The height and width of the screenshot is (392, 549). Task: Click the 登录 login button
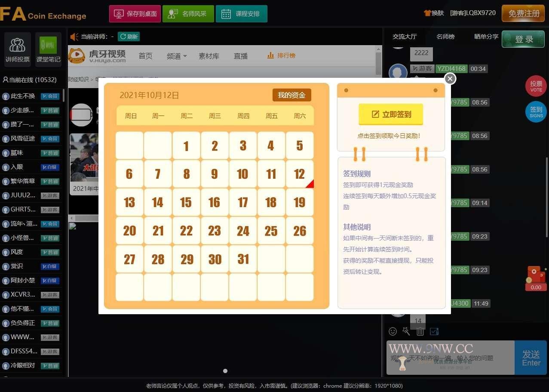click(x=523, y=39)
